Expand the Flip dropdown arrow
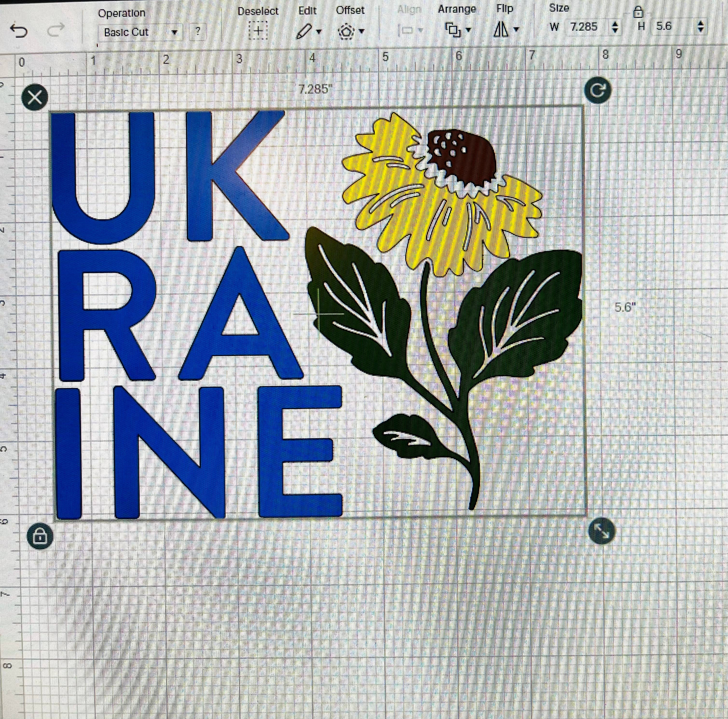The image size is (728, 719). [516, 29]
